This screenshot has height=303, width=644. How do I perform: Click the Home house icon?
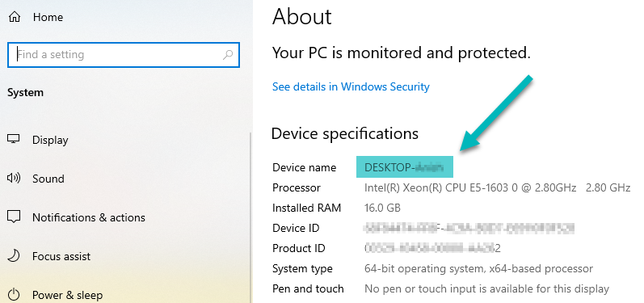(15, 17)
